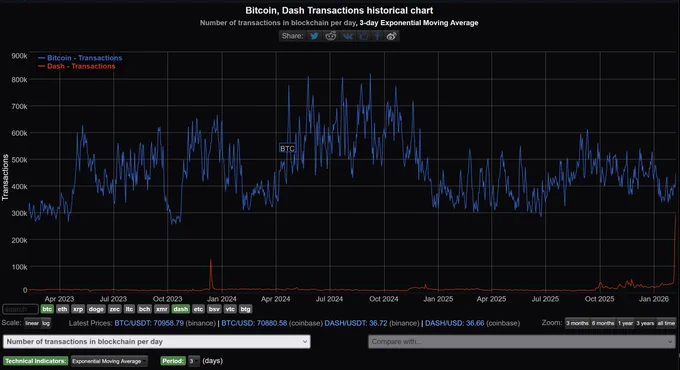Click the Apr 2023 x-axis label
680x370 pixels.
point(59,299)
